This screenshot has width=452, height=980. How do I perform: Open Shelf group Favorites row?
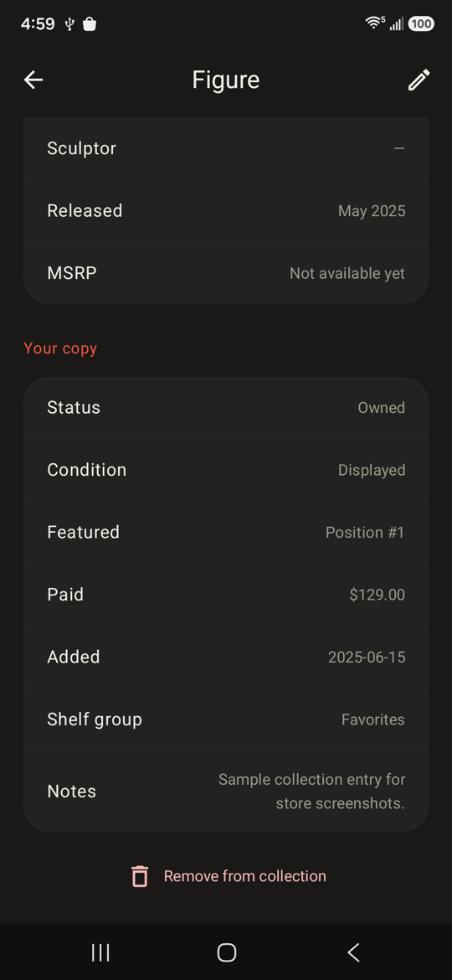(x=226, y=720)
